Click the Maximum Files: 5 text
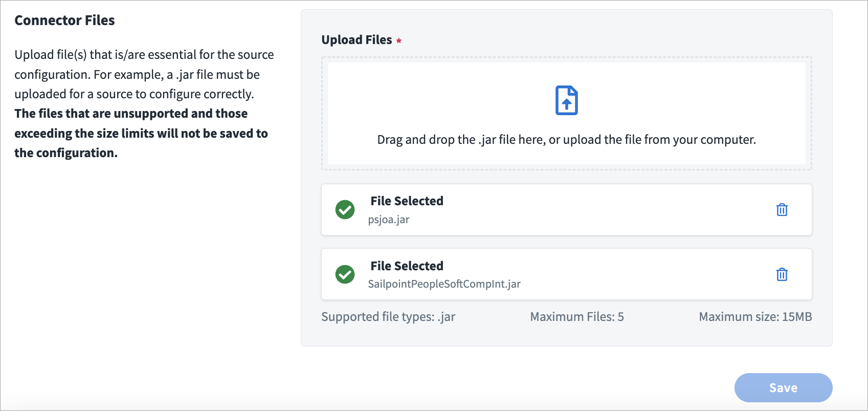 (x=576, y=317)
